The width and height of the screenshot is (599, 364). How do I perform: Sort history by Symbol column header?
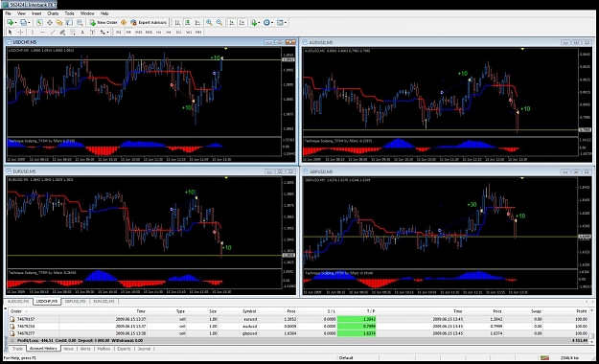point(249,311)
